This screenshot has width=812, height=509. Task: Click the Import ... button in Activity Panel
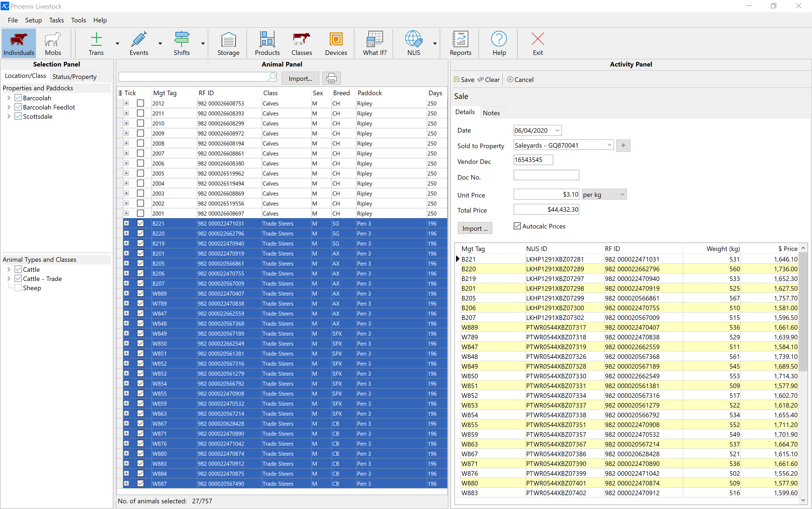coord(474,228)
